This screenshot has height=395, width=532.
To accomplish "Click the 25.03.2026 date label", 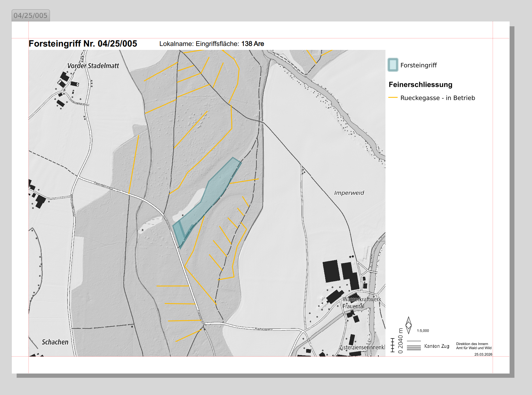I will pyautogui.click(x=483, y=354).
